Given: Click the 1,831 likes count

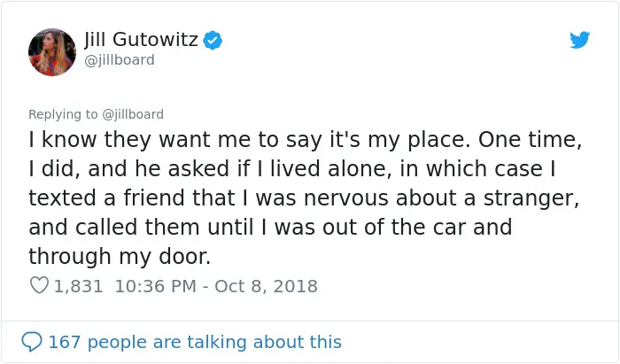Looking at the screenshot, I should (x=78, y=286).
